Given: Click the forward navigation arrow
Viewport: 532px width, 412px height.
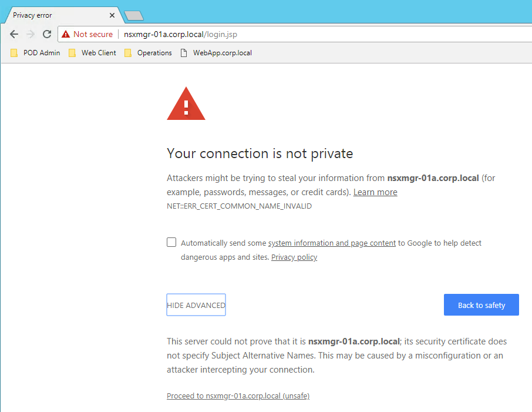Looking at the screenshot, I should coord(31,34).
